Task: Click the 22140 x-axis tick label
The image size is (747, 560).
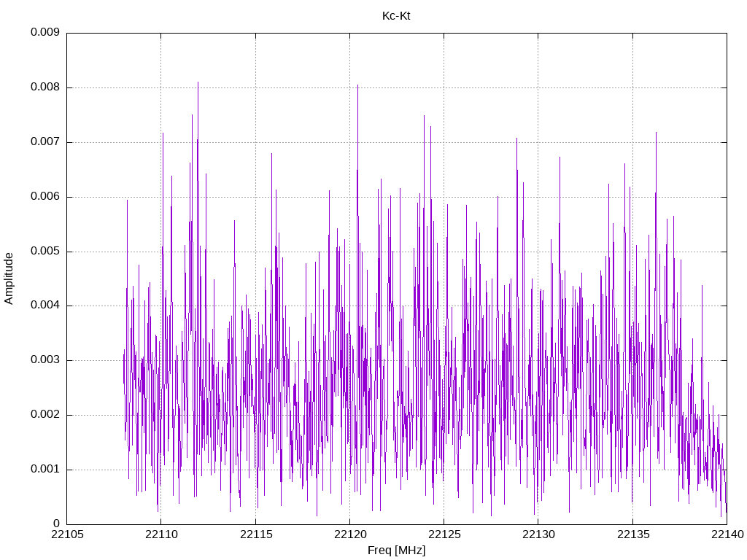Action: [x=727, y=534]
